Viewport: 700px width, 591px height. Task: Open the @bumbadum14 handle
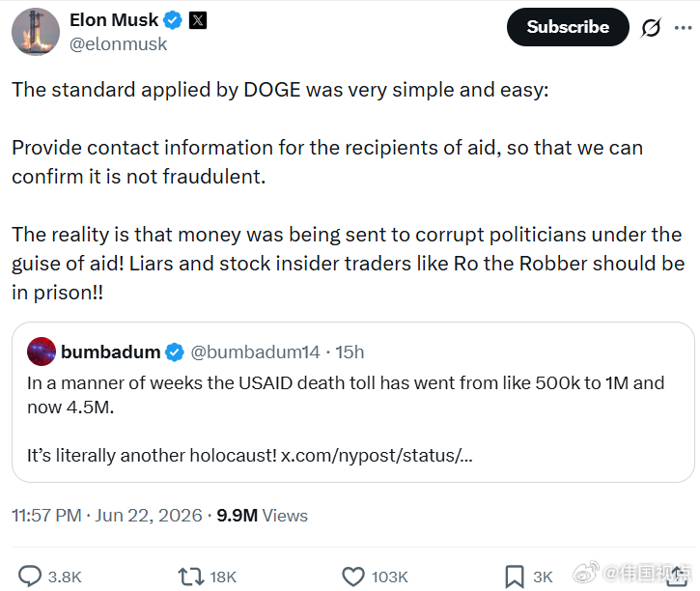click(255, 352)
